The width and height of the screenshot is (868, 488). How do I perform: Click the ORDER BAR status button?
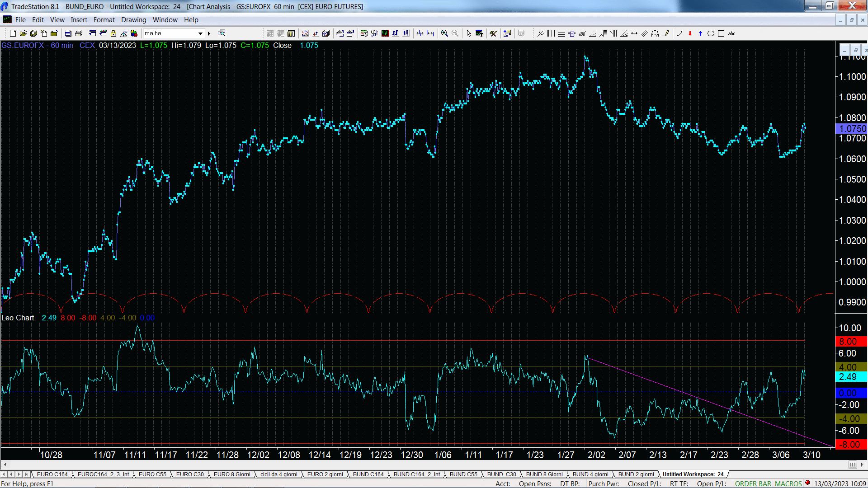point(753,484)
